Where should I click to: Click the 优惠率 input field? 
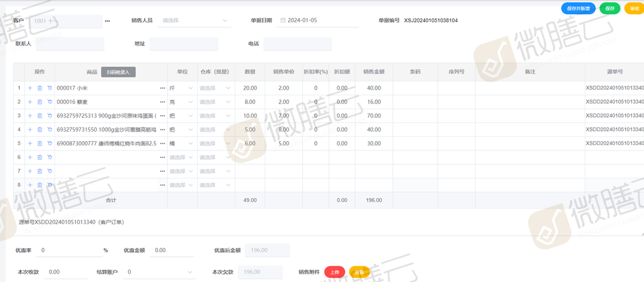[x=69, y=250]
